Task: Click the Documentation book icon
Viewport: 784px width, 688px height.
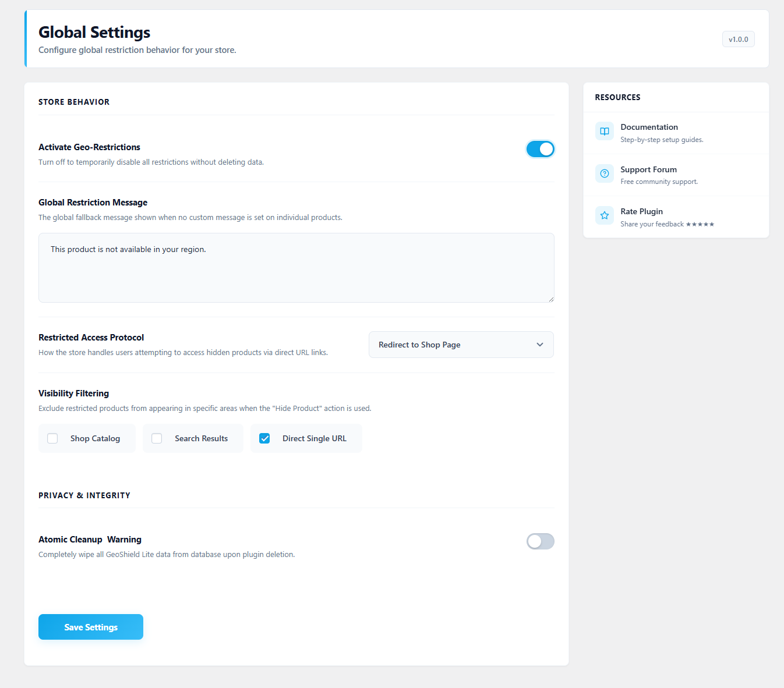Action: click(x=604, y=131)
